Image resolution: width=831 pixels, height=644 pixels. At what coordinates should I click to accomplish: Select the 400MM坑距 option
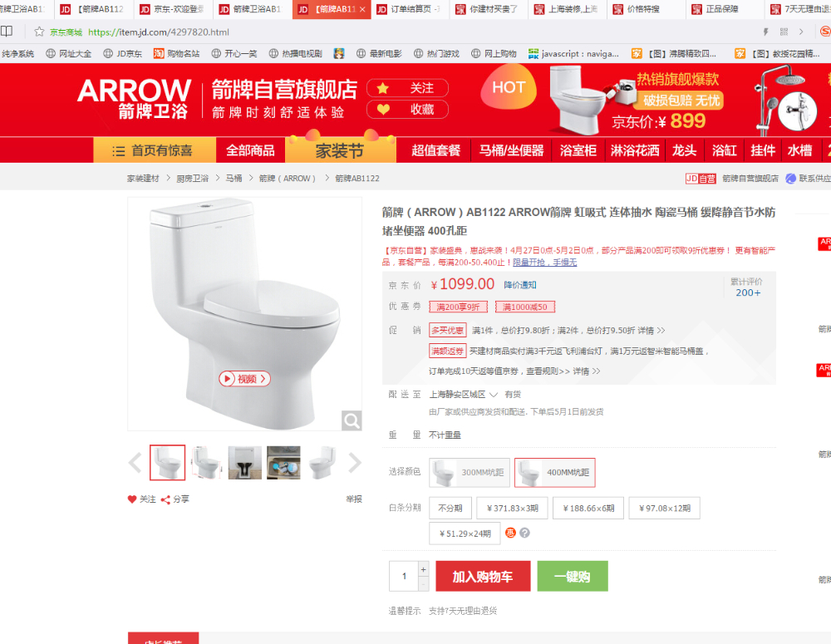555,472
